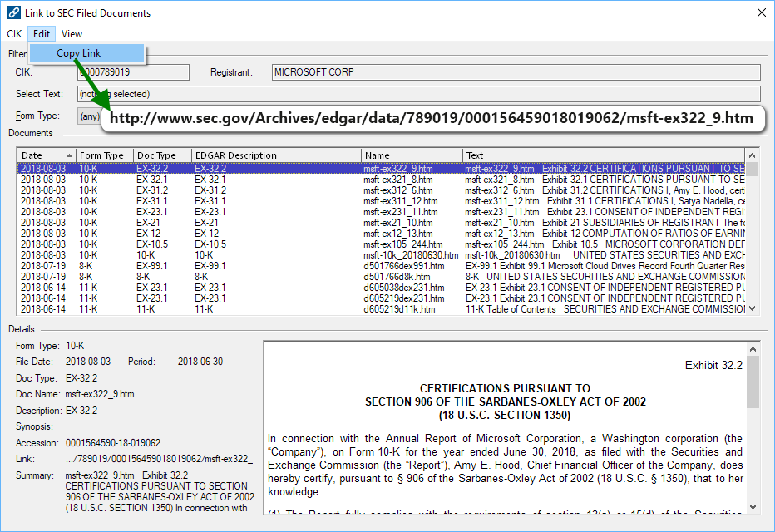The width and height of the screenshot is (775, 532).
Task: Select row msft-ex311_12.htm
Action: (381, 201)
